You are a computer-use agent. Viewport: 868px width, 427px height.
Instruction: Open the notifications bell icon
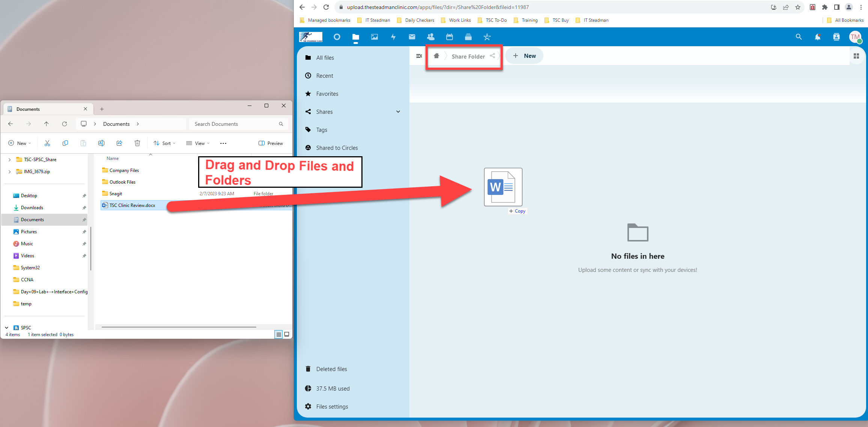tap(817, 37)
